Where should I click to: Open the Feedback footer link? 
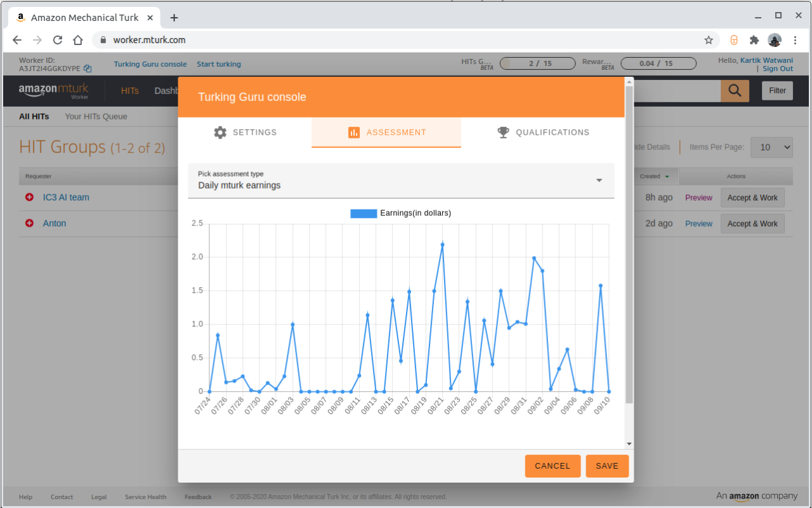point(198,497)
